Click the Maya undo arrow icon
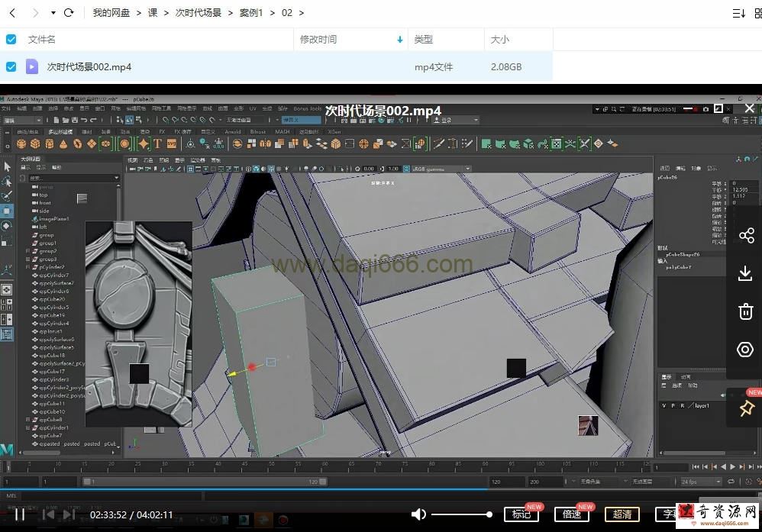The width and height of the screenshot is (762, 532). point(83,120)
